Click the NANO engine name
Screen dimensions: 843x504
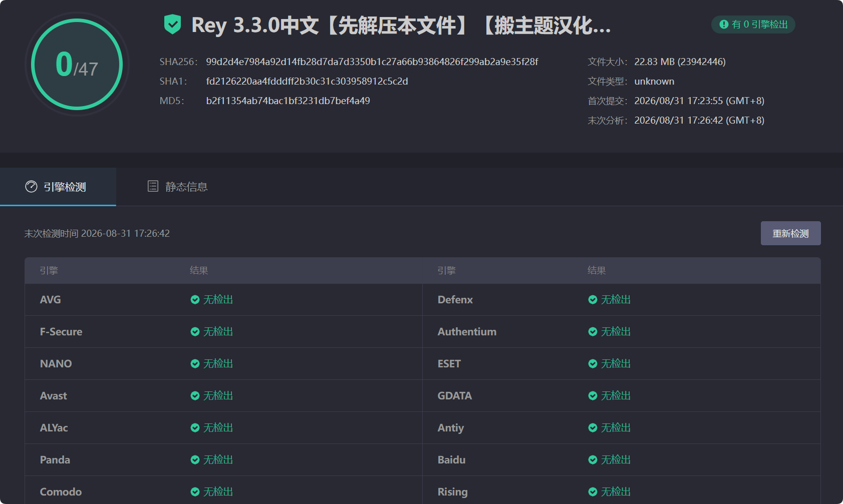coord(56,364)
